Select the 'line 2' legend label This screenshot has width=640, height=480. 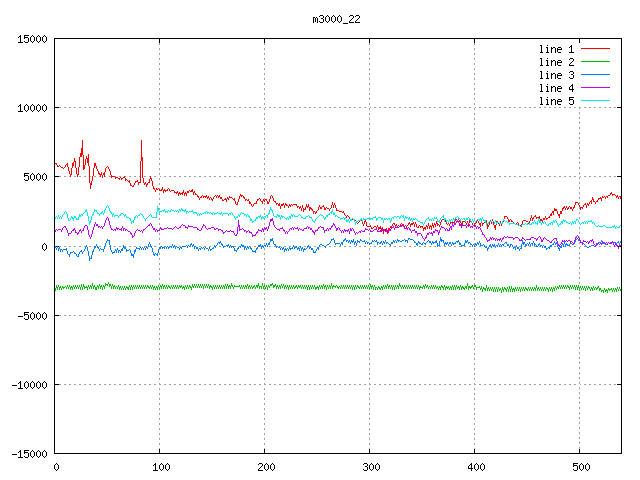(x=556, y=62)
